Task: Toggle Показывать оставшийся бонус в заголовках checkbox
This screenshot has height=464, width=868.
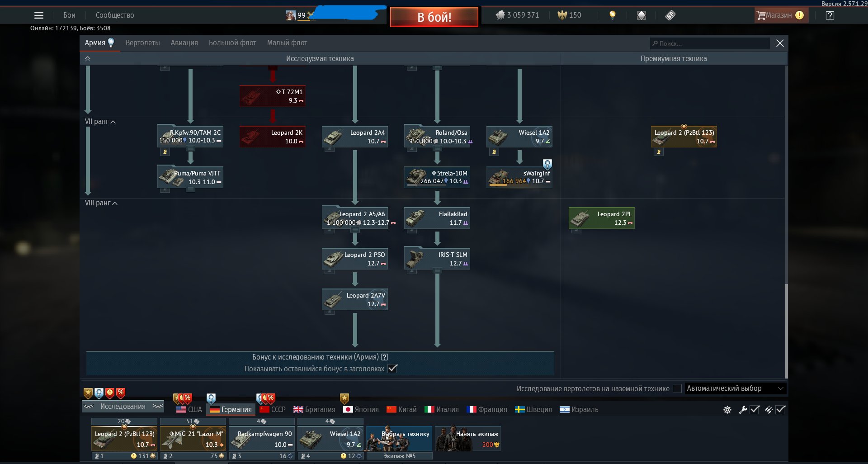Action: pos(392,369)
